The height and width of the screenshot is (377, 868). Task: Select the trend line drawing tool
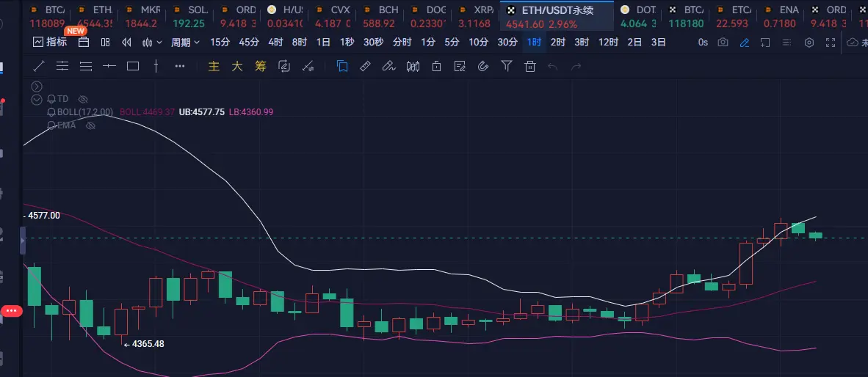(39, 66)
